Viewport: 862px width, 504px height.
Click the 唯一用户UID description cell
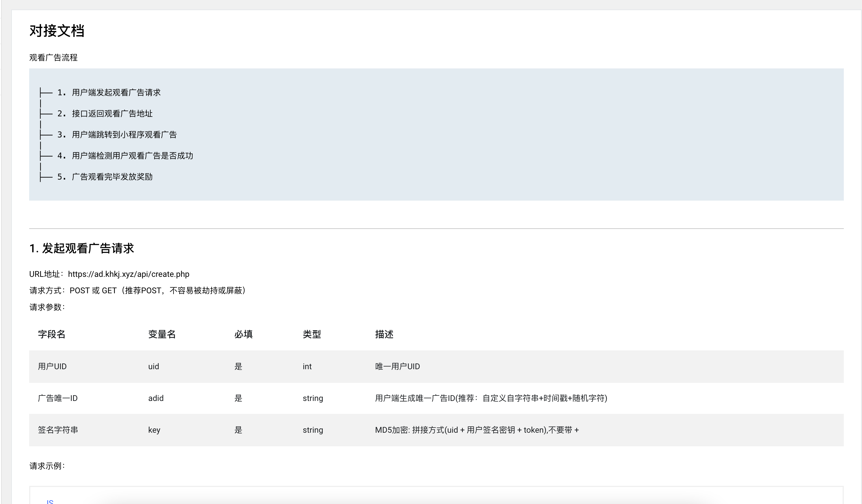click(398, 367)
